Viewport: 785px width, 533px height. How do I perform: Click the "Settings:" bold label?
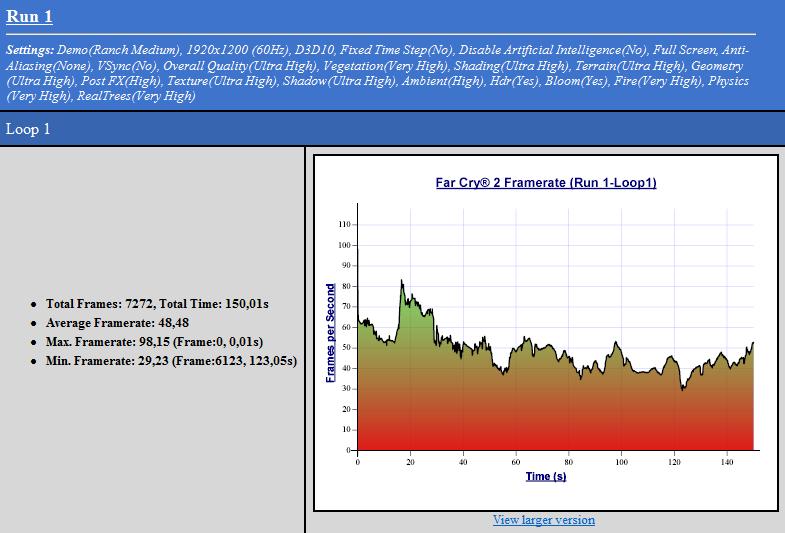[30, 50]
